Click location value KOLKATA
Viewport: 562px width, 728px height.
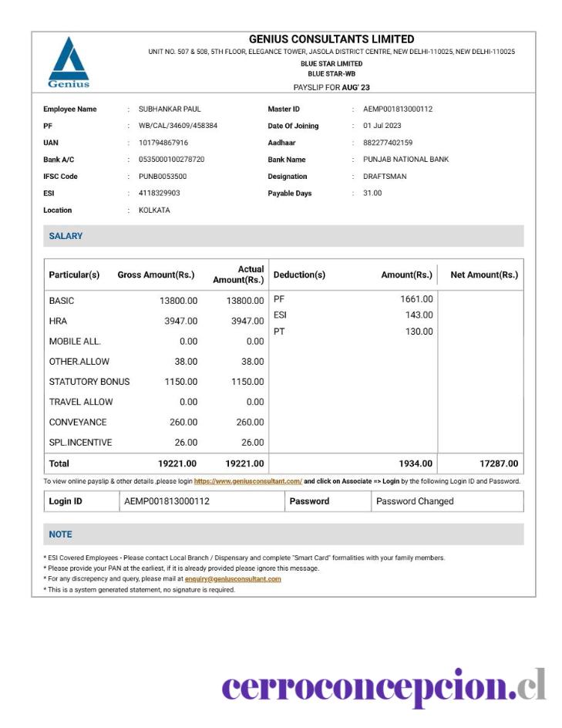[154, 211]
